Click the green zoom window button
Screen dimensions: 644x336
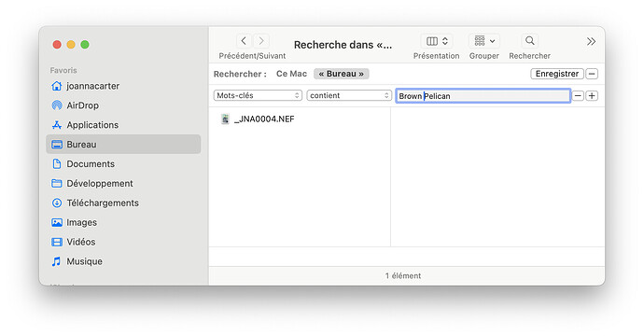85,45
